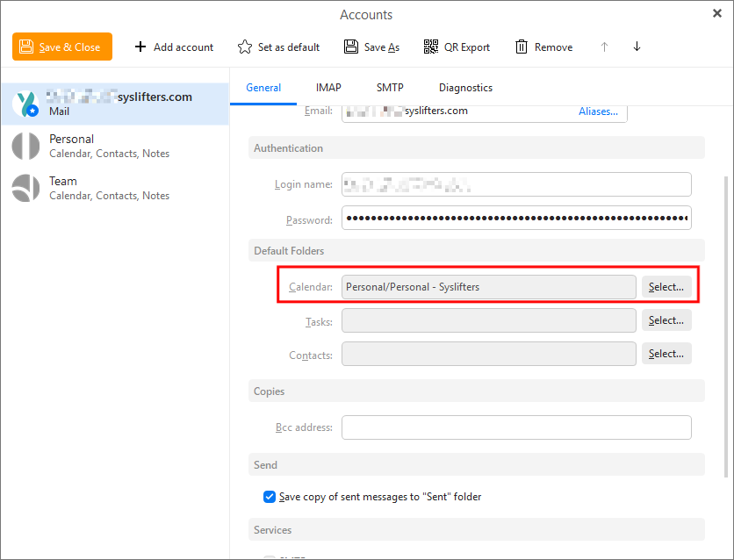Click the plus icon for Add account

(140, 47)
